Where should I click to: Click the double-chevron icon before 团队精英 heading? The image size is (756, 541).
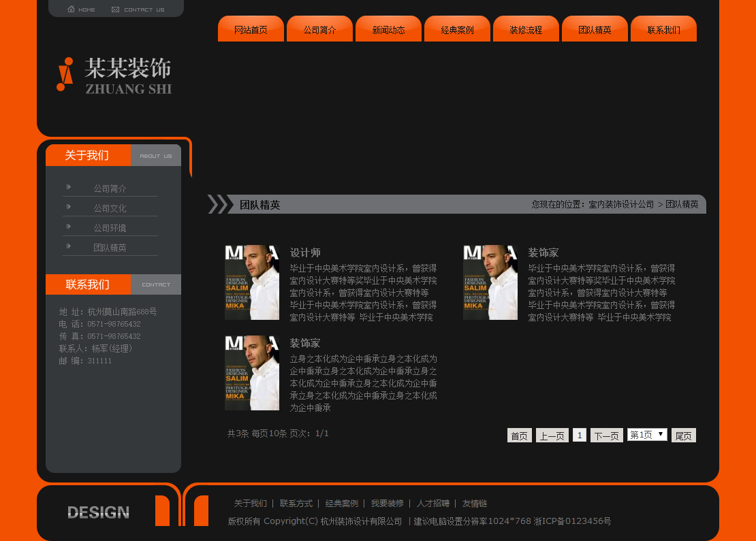[219, 203]
